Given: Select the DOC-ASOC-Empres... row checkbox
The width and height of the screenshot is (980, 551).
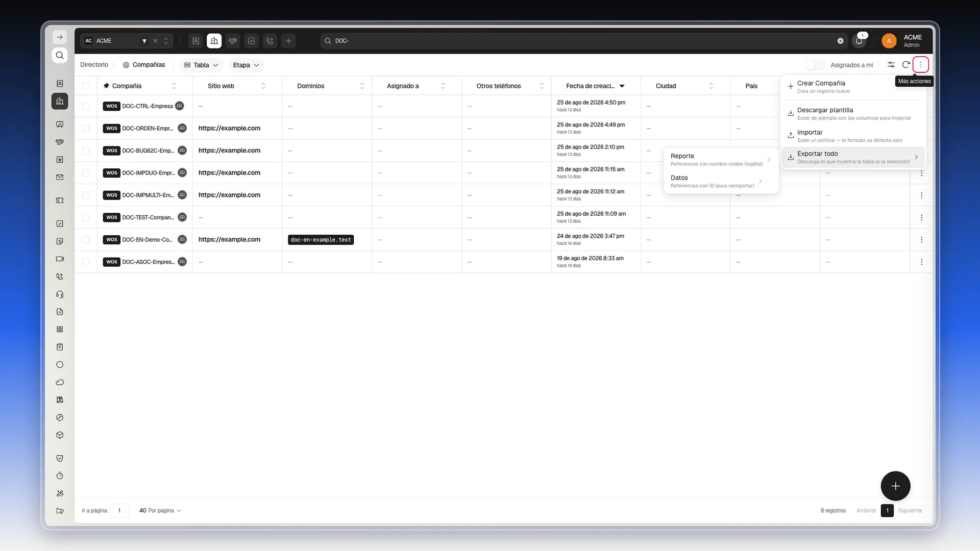Looking at the screenshot, I should point(86,262).
